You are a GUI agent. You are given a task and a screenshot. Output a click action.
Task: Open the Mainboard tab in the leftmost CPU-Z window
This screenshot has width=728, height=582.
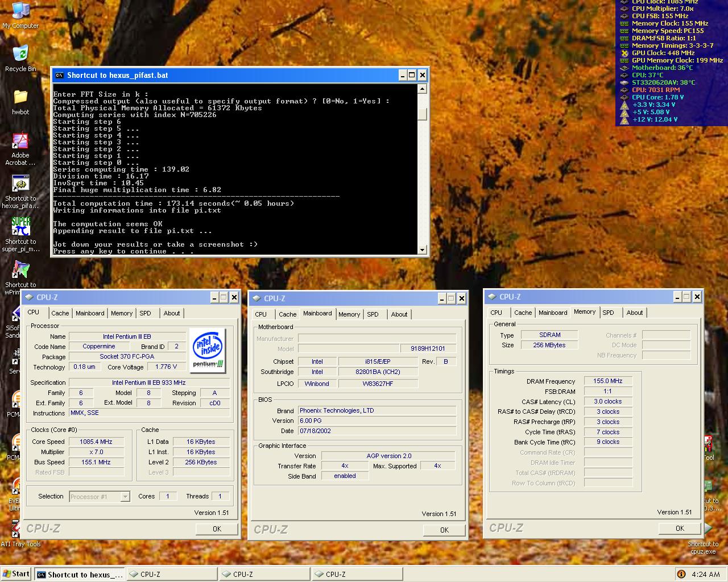click(90, 313)
